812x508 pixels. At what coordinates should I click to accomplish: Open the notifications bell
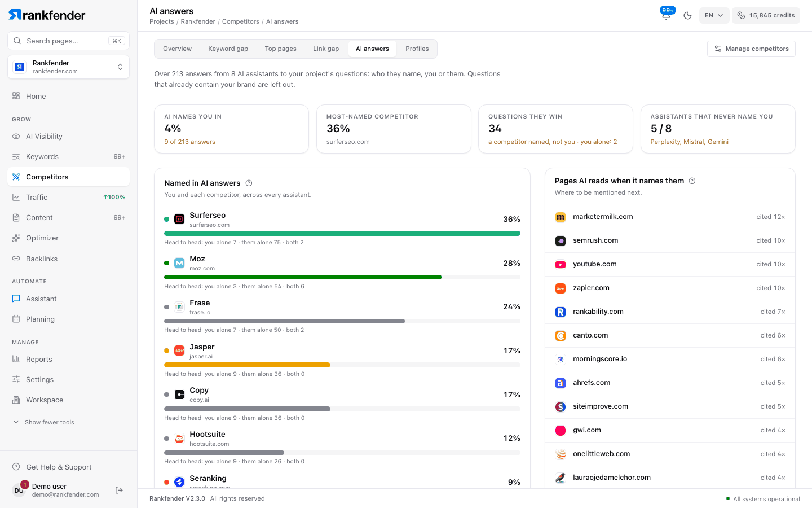point(666,15)
